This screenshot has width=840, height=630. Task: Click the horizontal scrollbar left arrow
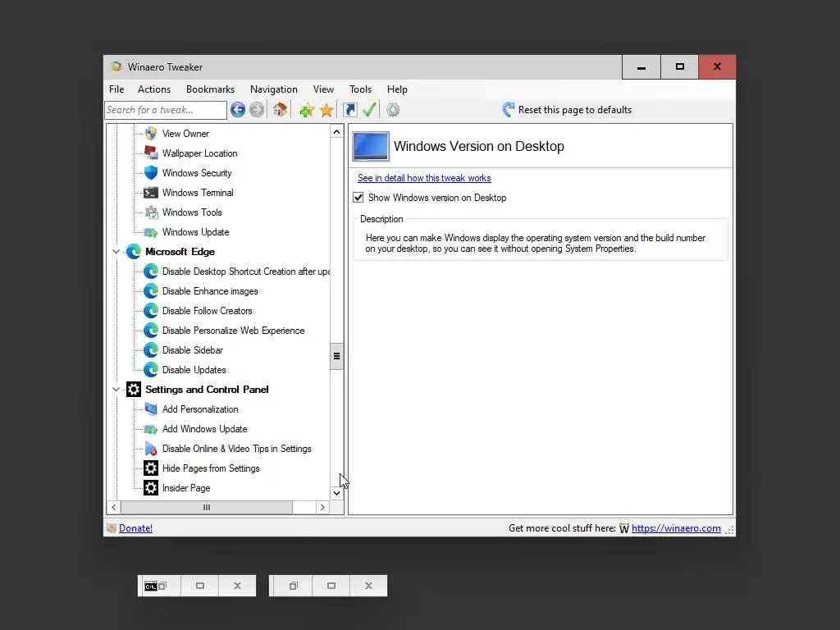(113, 507)
